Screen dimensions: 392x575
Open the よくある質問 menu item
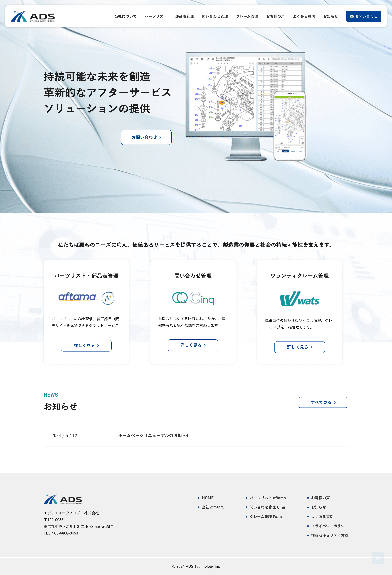[x=304, y=16]
